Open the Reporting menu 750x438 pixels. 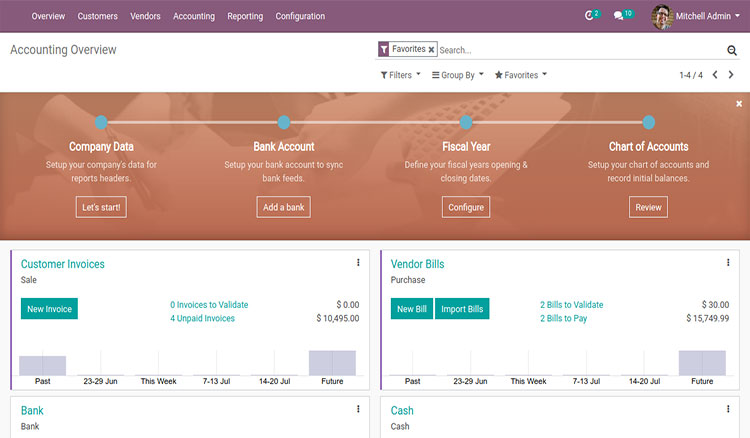pyautogui.click(x=245, y=16)
